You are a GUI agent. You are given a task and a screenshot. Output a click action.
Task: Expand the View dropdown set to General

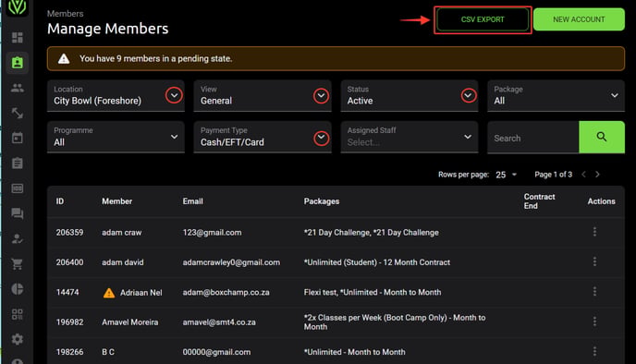(321, 96)
